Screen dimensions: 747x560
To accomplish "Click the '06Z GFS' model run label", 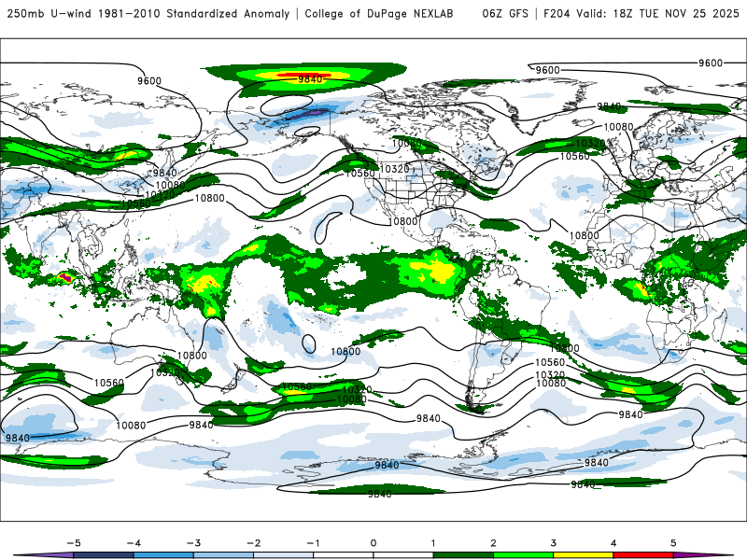I will click(x=505, y=14).
